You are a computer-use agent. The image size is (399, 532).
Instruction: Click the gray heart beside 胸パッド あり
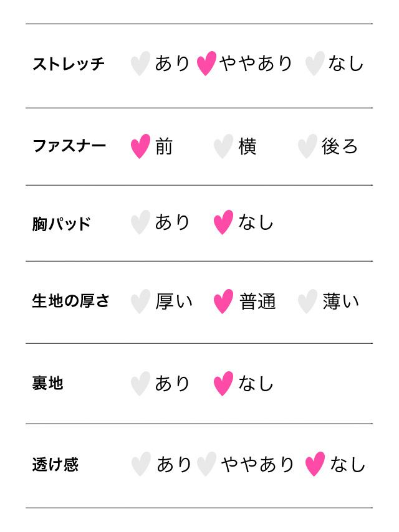click(x=140, y=222)
